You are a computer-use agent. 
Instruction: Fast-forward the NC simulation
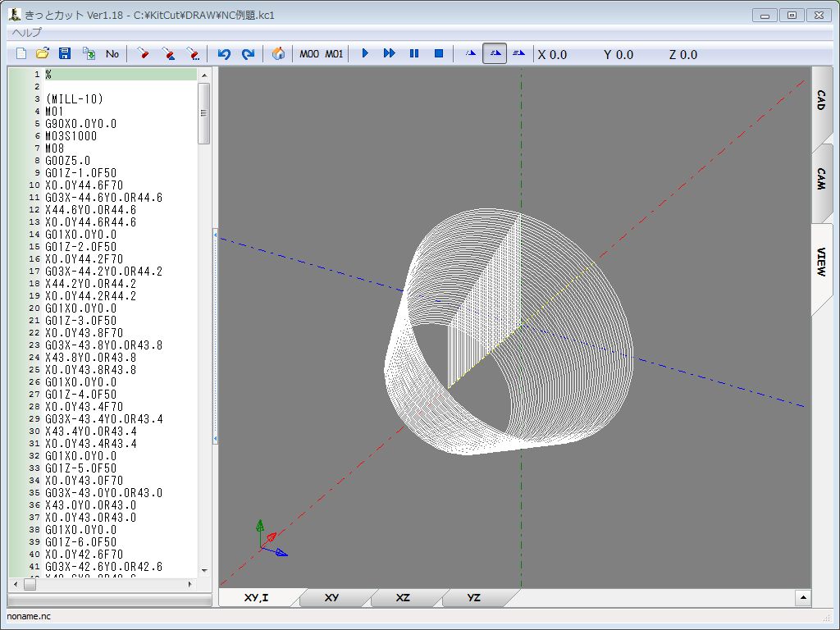click(390, 53)
